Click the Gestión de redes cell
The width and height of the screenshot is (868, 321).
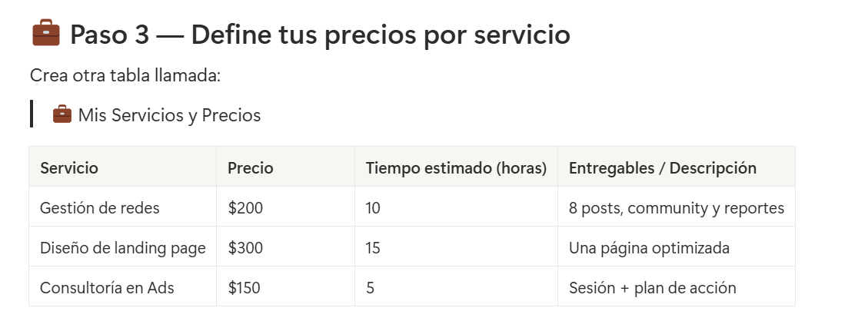pyautogui.click(x=99, y=207)
